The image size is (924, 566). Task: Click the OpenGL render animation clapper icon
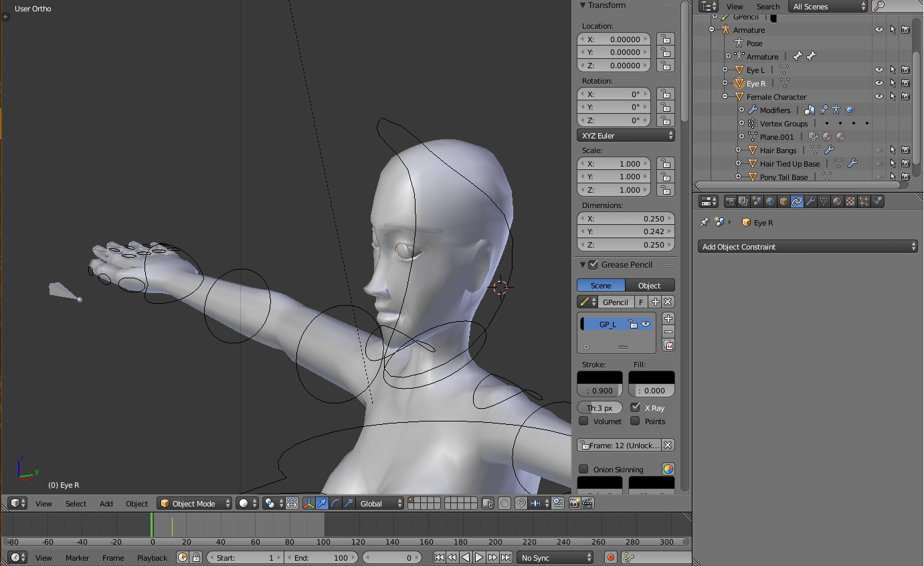coord(587,503)
